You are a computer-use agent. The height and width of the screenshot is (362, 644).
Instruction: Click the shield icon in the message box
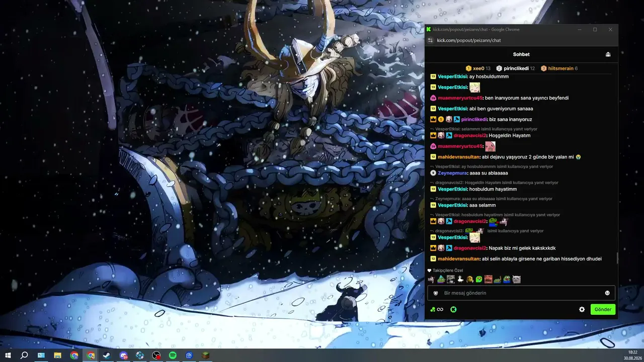pyautogui.click(x=436, y=293)
